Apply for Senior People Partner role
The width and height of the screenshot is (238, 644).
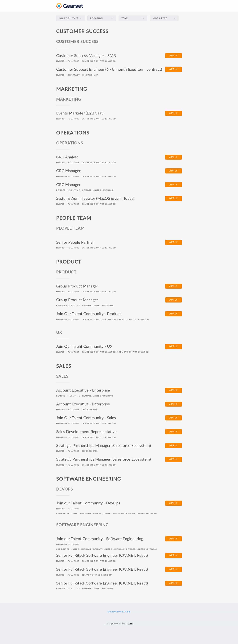coord(173,242)
